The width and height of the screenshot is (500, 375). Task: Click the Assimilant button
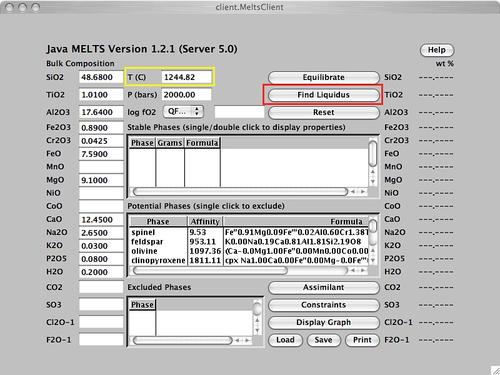tap(323, 287)
